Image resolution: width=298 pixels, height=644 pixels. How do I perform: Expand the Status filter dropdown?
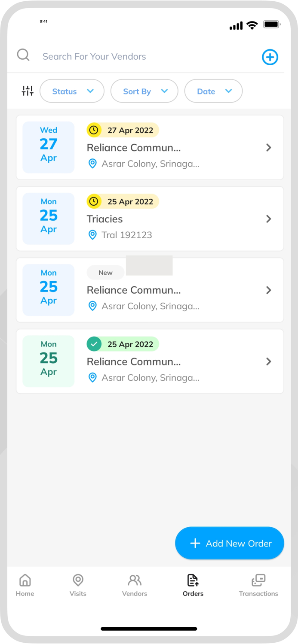click(72, 91)
